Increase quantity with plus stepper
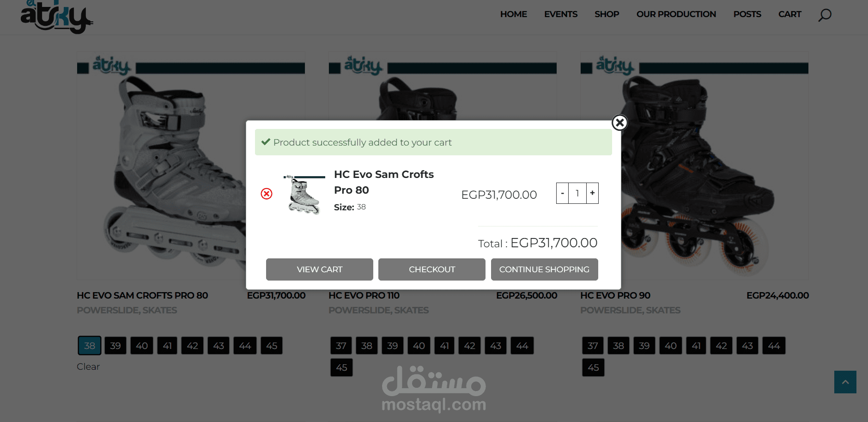868x422 pixels. [592, 193]
